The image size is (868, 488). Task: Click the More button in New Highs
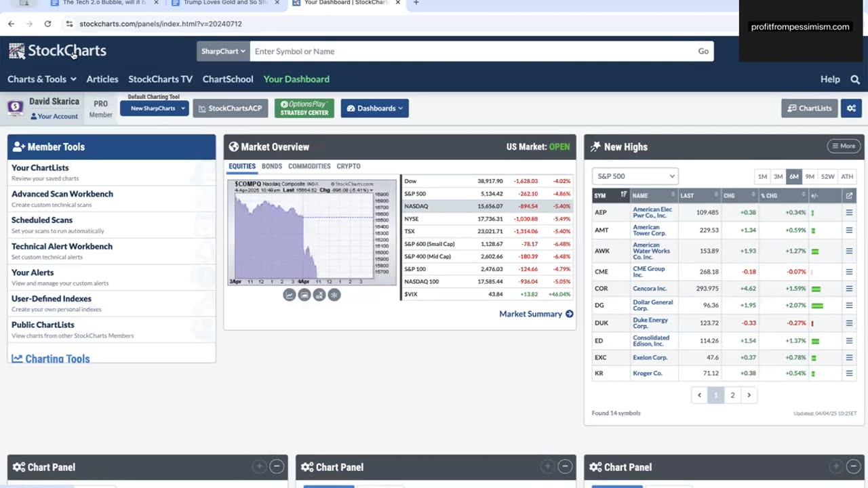[843, 146]
